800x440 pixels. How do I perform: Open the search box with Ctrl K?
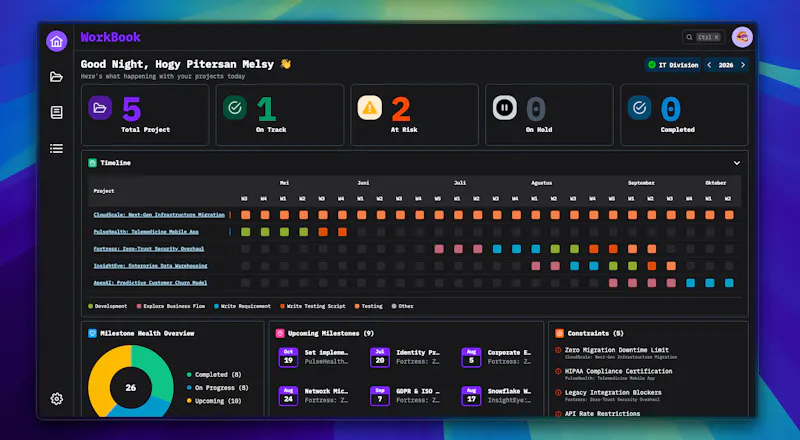coord(703,37)
